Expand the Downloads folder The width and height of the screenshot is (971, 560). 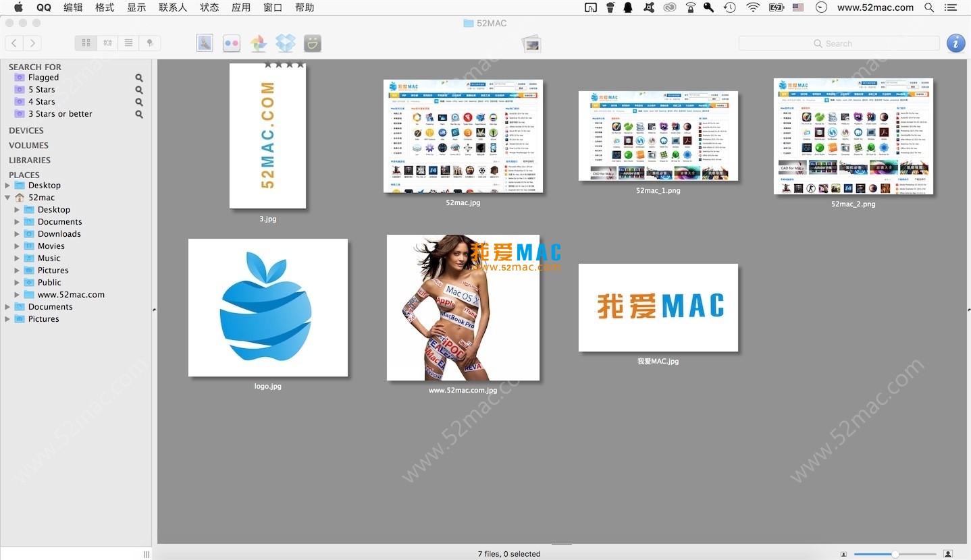(x=18, y=234)
